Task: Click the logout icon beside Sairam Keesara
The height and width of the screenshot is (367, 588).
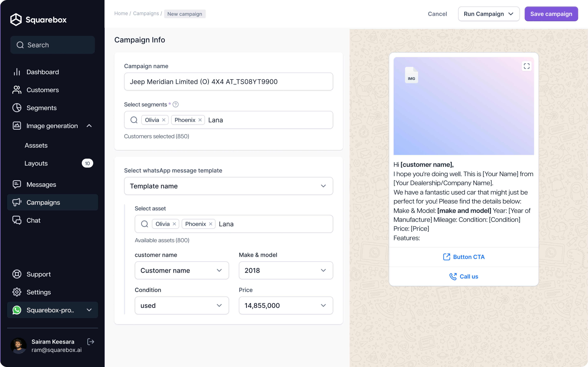Action: point(90,342)
